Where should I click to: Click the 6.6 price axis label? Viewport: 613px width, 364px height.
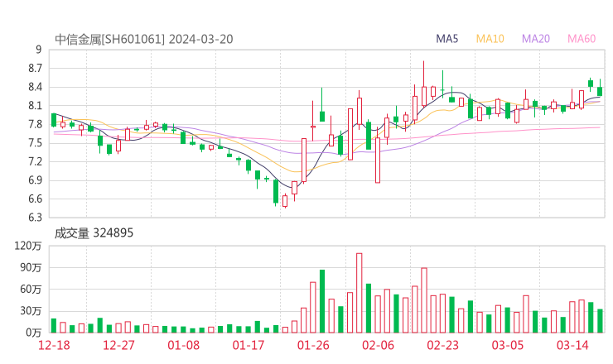click(x=35, y=199)
